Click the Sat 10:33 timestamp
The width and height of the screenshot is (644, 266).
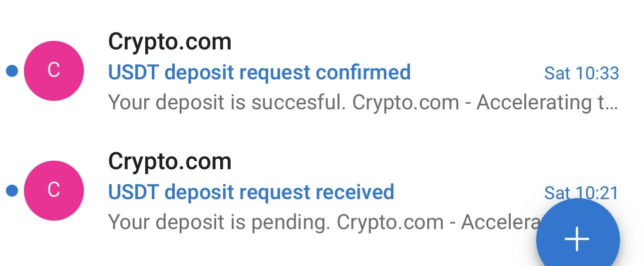coord(582,73)
